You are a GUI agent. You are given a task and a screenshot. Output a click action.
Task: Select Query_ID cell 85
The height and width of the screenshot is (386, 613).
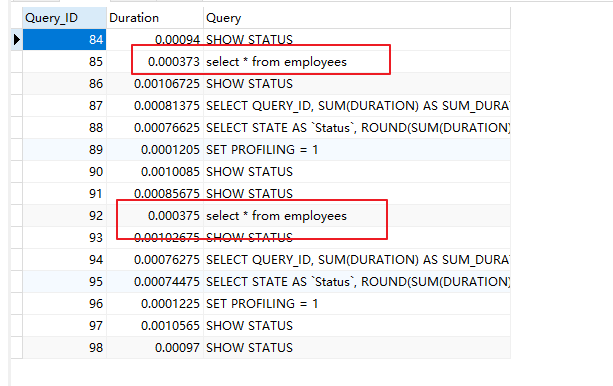pos(65,62)
